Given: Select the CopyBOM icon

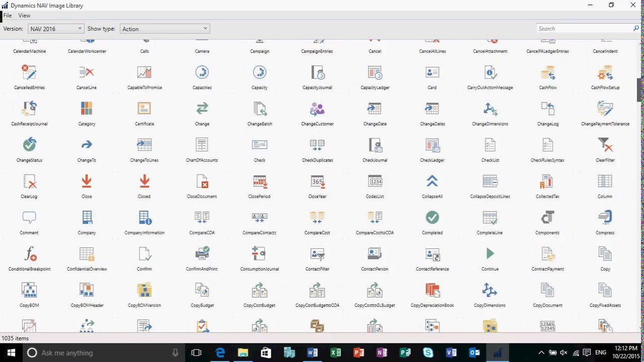Looking at the screenshot, I should (x=29, y=290).
